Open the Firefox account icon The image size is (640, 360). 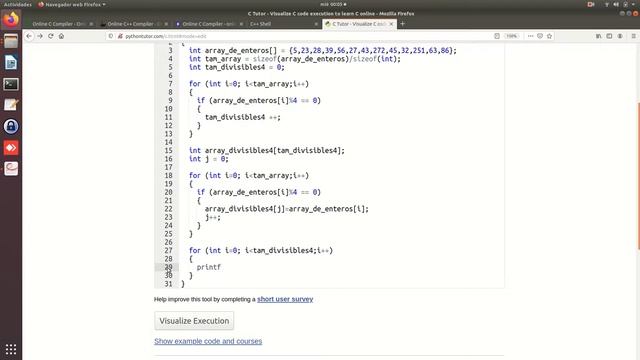[x=620, y=36]
